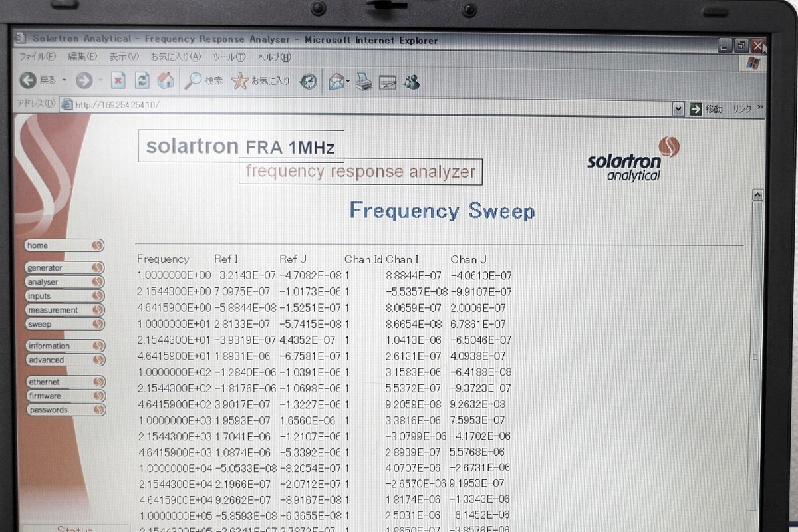798x532 pixels.
Task: Open the analyser sidebar page
Action: click(65, 282)
